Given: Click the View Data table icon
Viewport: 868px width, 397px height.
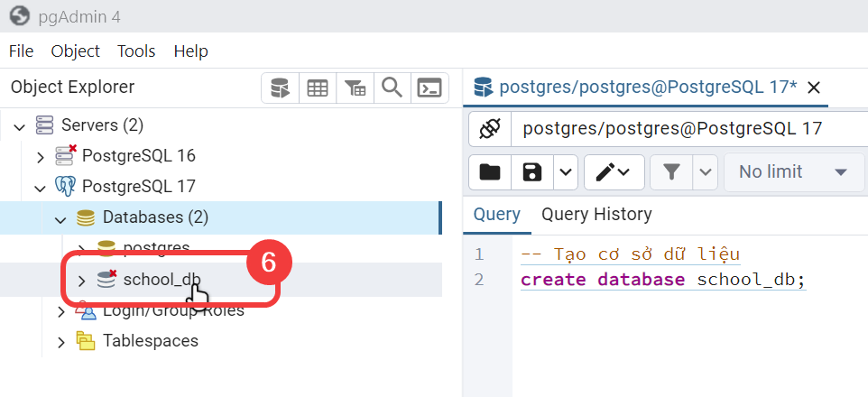Looking at the screenshot, I should (318, 88).
